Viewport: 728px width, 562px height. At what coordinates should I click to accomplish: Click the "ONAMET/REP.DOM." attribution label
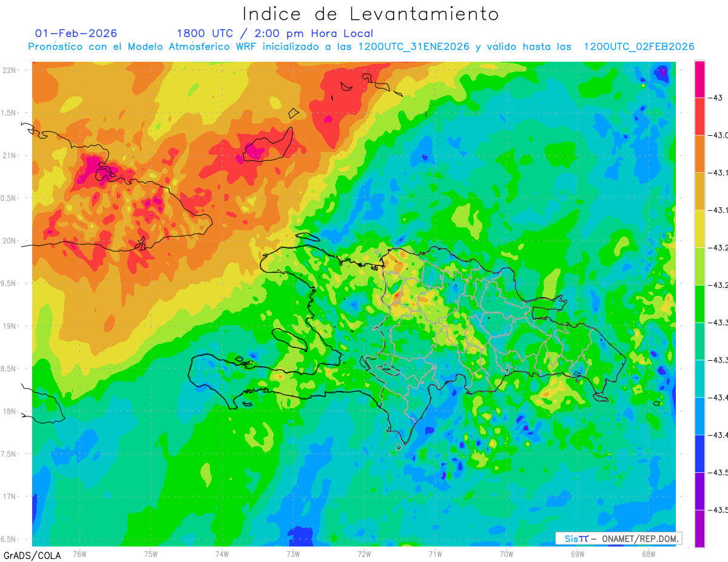pyautogui.click(x=639, y=538)
